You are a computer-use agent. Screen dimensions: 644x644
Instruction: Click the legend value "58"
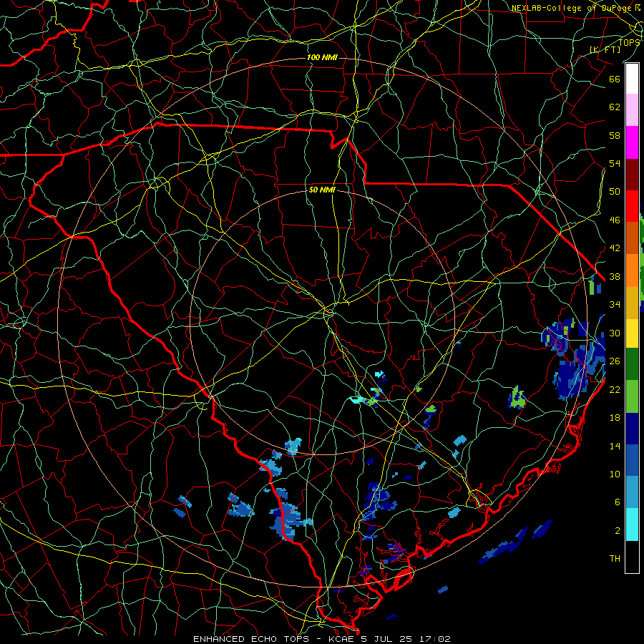pyautogui.click(x=615, y=135)
